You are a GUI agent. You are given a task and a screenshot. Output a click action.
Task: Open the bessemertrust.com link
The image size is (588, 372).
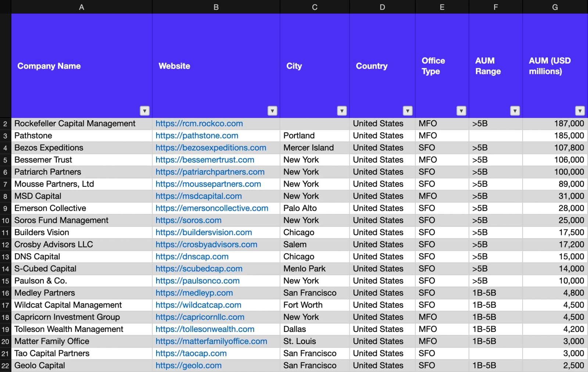point(205,160)
